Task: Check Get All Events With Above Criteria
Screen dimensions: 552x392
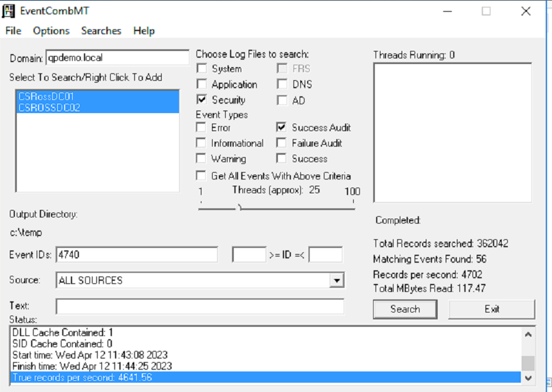Action: click(x=201, y=175)
